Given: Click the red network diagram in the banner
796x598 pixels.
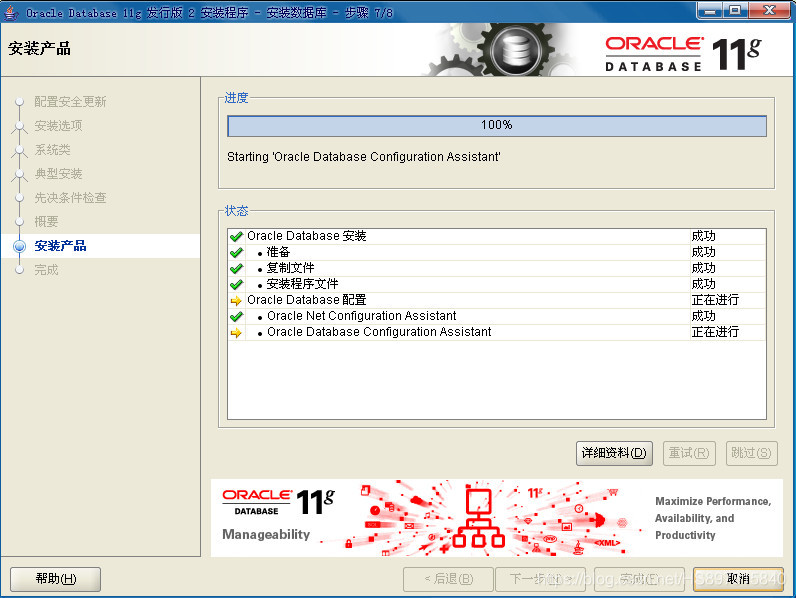Looking at the screenshot, I should [x=479, y=518].
